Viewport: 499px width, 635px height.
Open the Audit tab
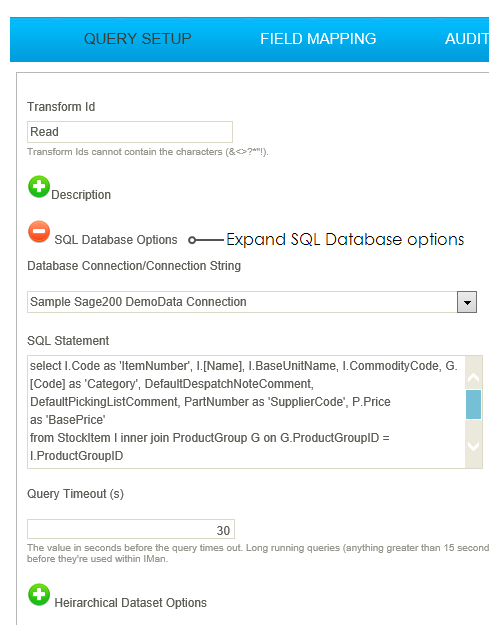(x=467, y=39)
